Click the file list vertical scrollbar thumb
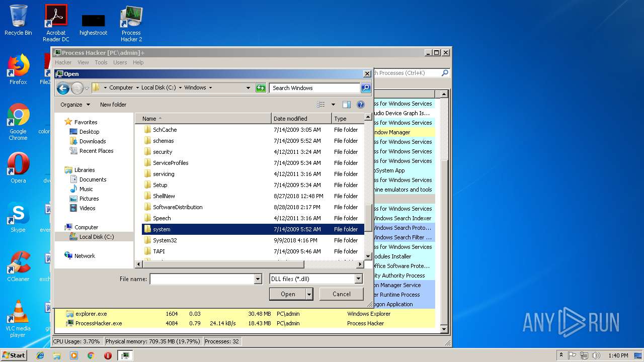 coord(368,217)
